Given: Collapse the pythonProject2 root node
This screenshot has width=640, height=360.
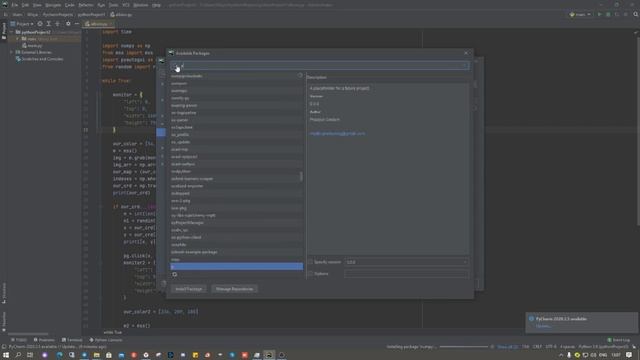Looking at the screenshot, I should (12, 32).
